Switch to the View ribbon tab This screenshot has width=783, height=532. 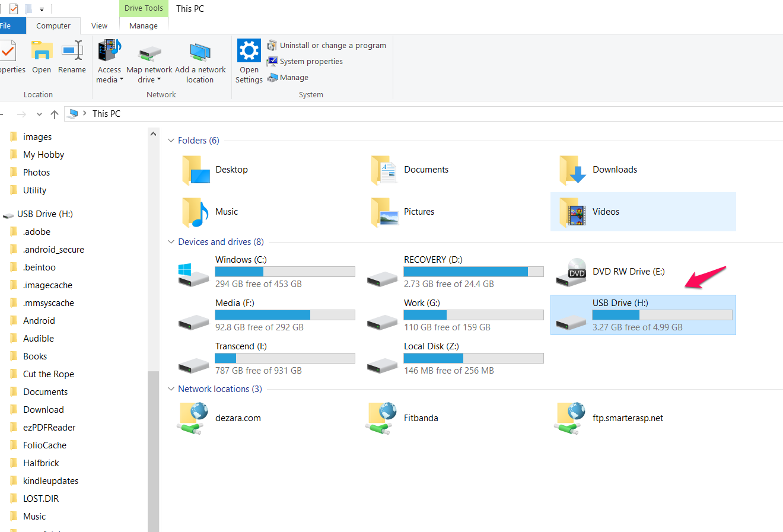100,26
